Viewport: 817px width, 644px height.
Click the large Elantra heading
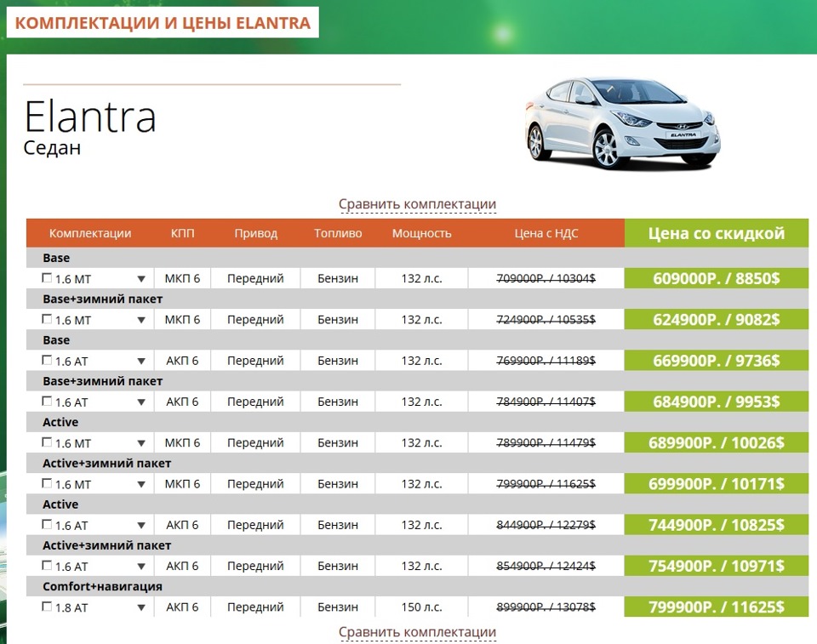tap(90, 117)
